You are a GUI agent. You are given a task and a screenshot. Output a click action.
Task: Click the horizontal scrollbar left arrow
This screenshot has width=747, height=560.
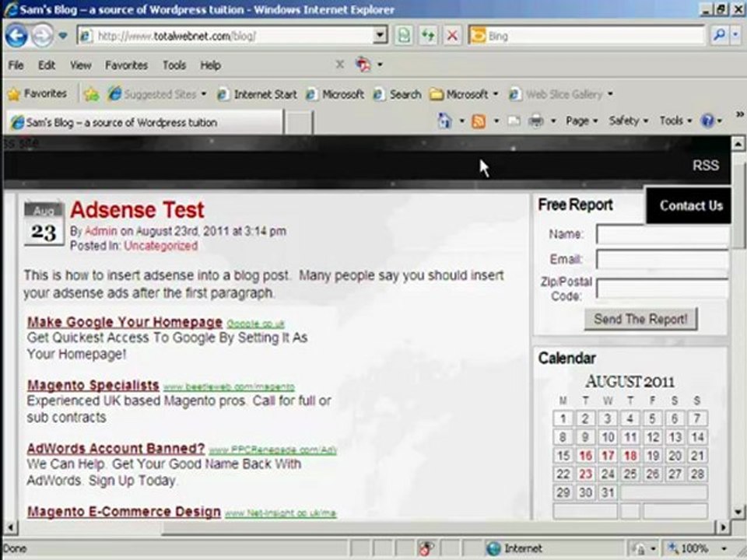pos(10,527)
